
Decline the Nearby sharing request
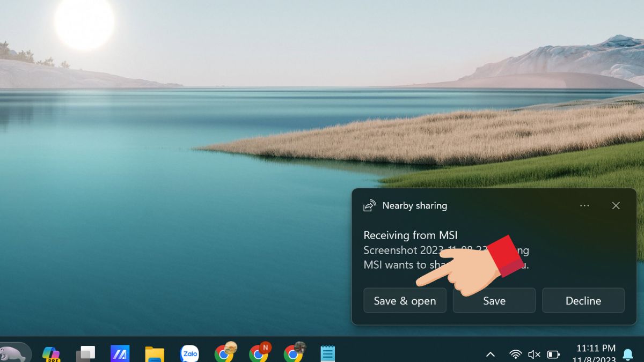point(583,301)
